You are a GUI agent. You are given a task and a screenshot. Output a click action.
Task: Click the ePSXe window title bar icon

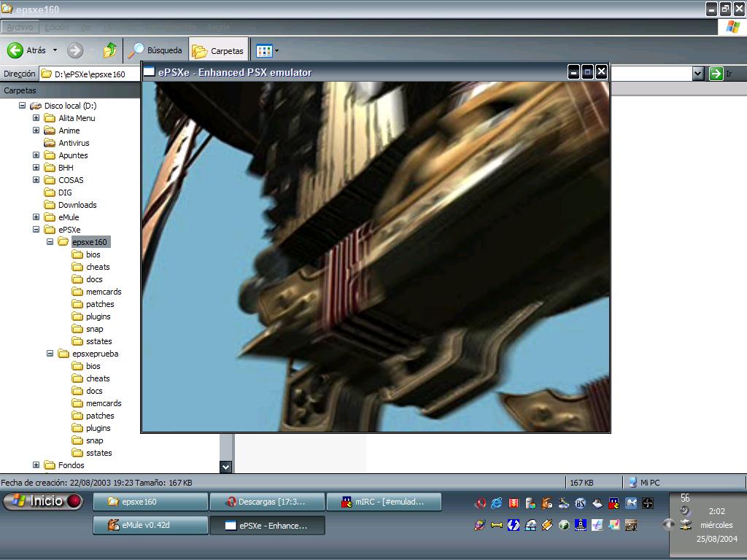tap(149, 72)
